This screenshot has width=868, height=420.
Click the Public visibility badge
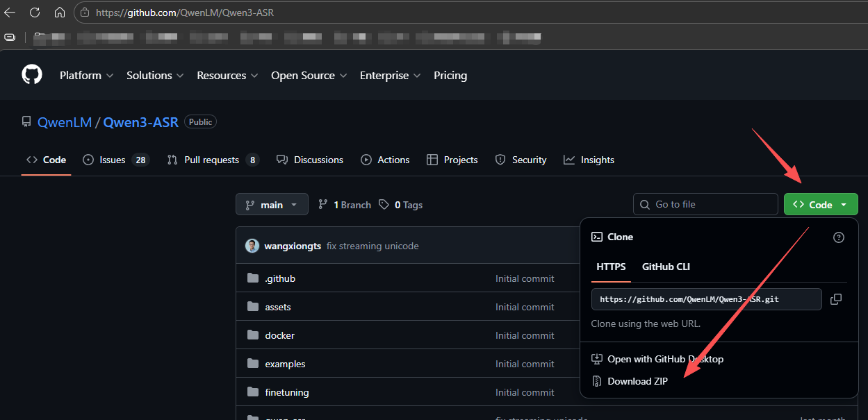pyautogui.click(x=200, y=122)
